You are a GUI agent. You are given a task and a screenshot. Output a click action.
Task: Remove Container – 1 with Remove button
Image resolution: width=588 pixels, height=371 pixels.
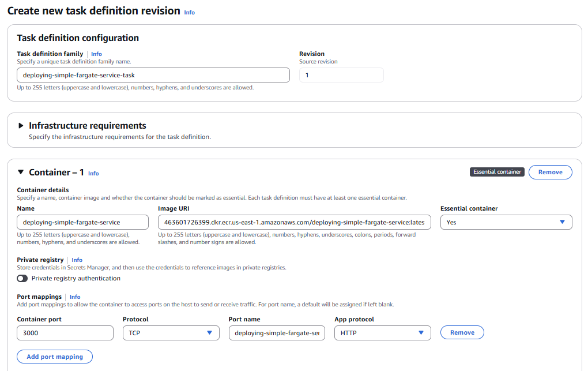click(x=550, y=172)
